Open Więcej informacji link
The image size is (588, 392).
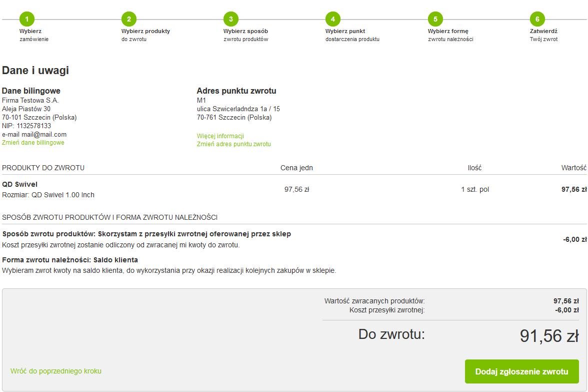(x=220, y=136)
